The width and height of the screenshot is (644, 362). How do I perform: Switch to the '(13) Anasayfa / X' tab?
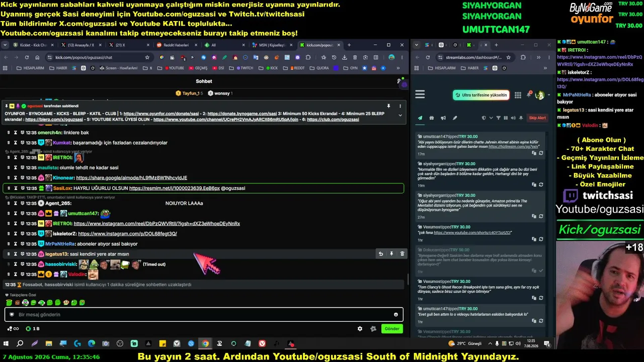(x=80, y=45)
